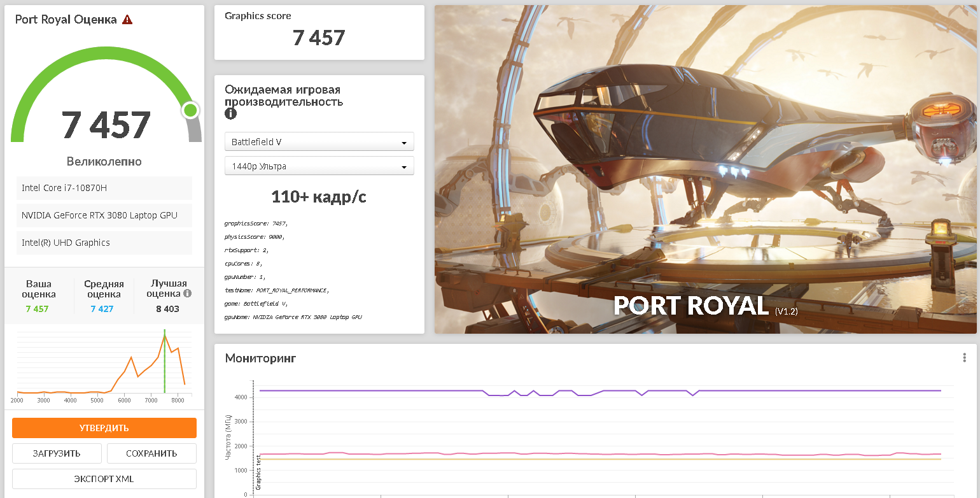Viewport: 980px width, 498px height.
Task: Expand the Battlefield V game dropdown
Action: 319,141
